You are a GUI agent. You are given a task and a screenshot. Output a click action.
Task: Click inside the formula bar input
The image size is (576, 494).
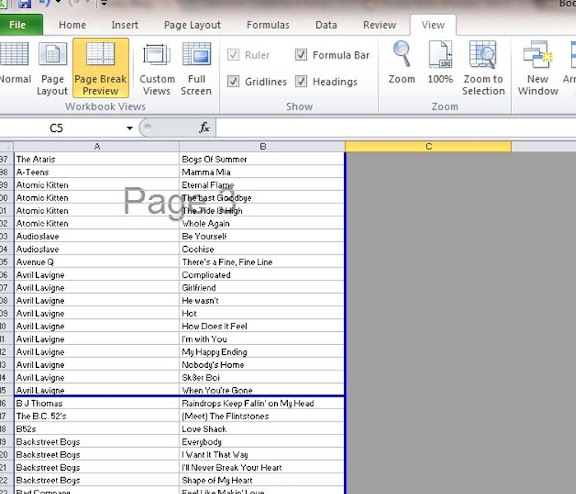(396, 128)
